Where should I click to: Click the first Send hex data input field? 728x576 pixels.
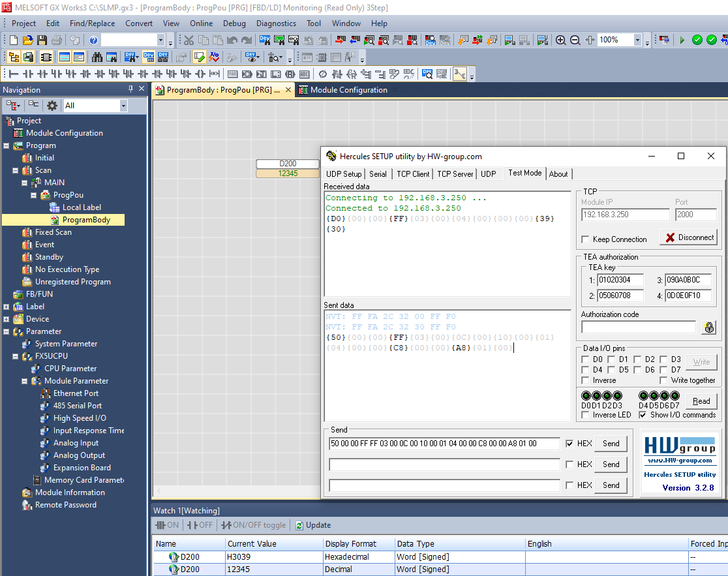pos(444,444)
